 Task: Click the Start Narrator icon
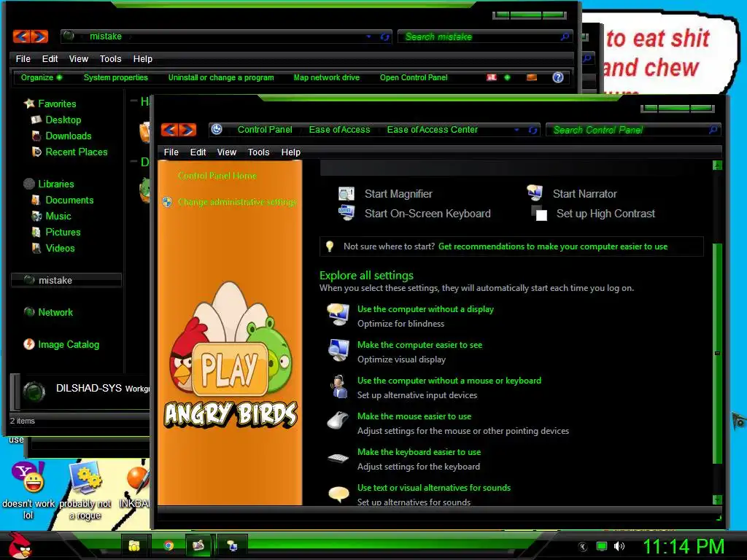pos(535,192)
